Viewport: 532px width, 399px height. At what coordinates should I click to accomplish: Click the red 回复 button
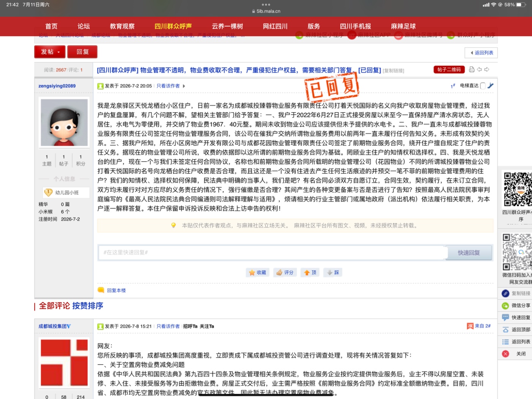[82, 52]
